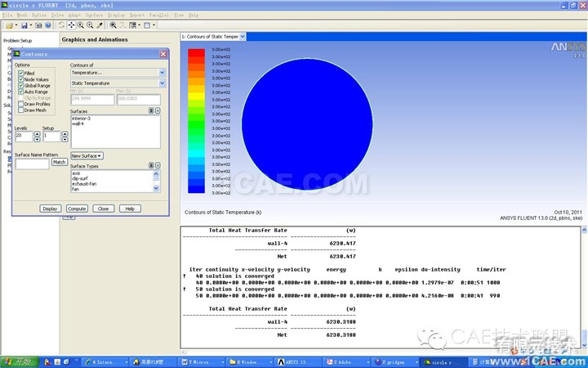Click the orient axes view icon
This screenshot has width=588, height=368.
(122, 25)
